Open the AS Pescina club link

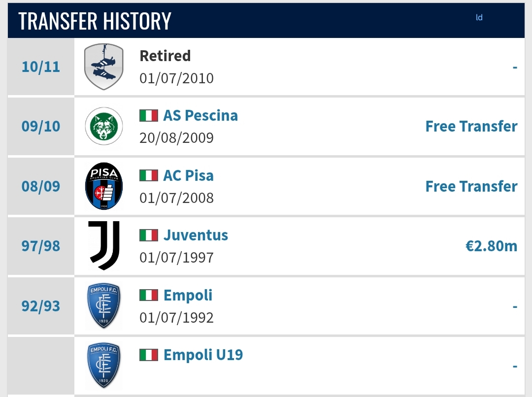tap(200, 116)
